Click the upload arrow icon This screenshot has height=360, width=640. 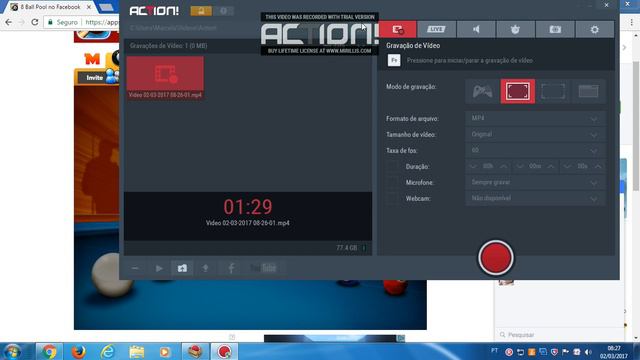[x=205, y=268]
